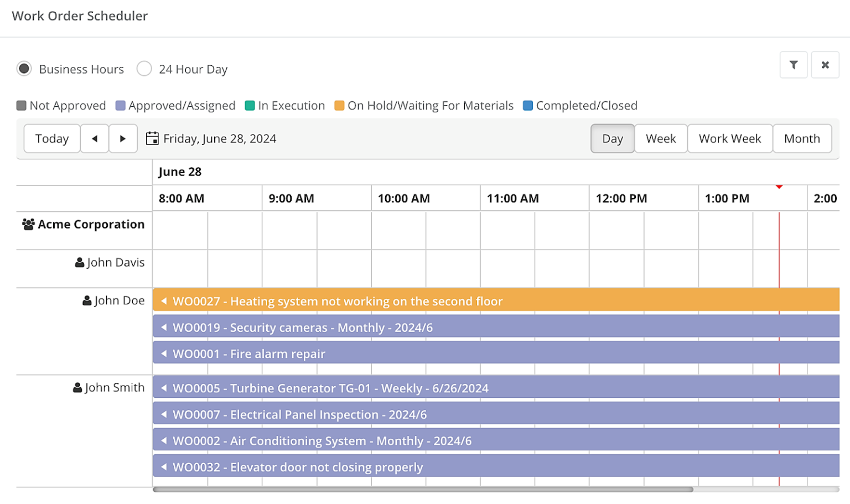Switch to the Week view tab
This screenshot has height=504, width=850.
pos(661,138)
